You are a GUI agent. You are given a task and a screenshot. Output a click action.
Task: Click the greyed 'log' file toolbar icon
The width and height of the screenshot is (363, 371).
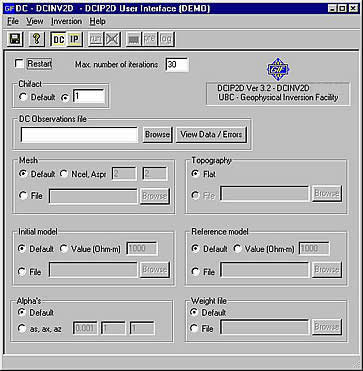point(166,39)
